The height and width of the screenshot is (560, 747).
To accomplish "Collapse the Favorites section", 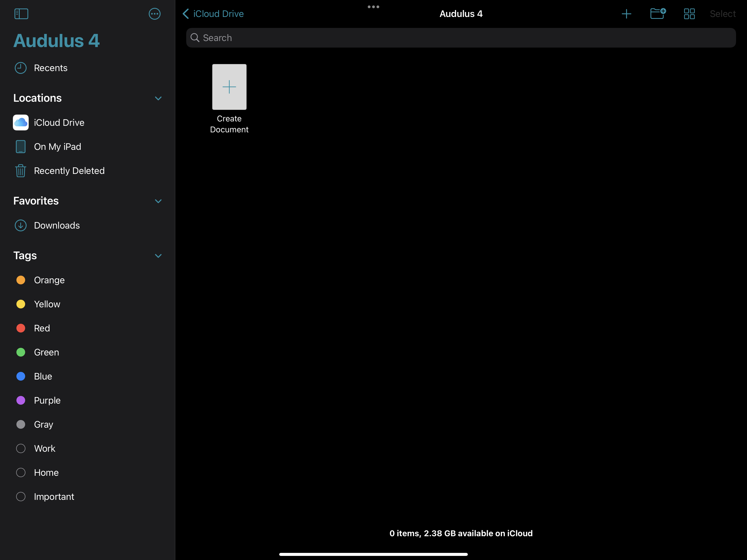I will click(158, 201).
